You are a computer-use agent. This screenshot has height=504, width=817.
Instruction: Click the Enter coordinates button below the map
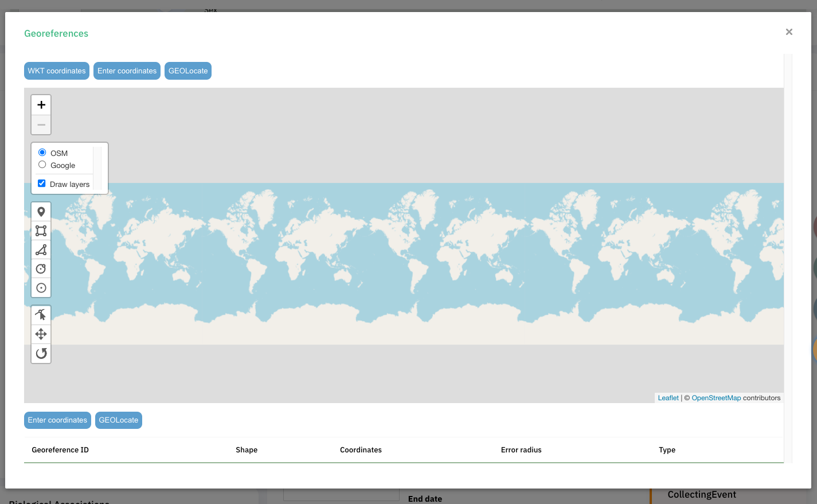(57, 420)
